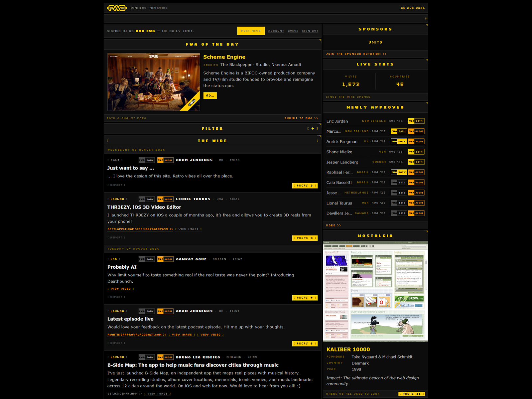Viewport: 532px width, 399px height.
Task: Give props to the Kaliber 10000 nostalgia entry
Action: pyautogui.click(x=412, y=394)
